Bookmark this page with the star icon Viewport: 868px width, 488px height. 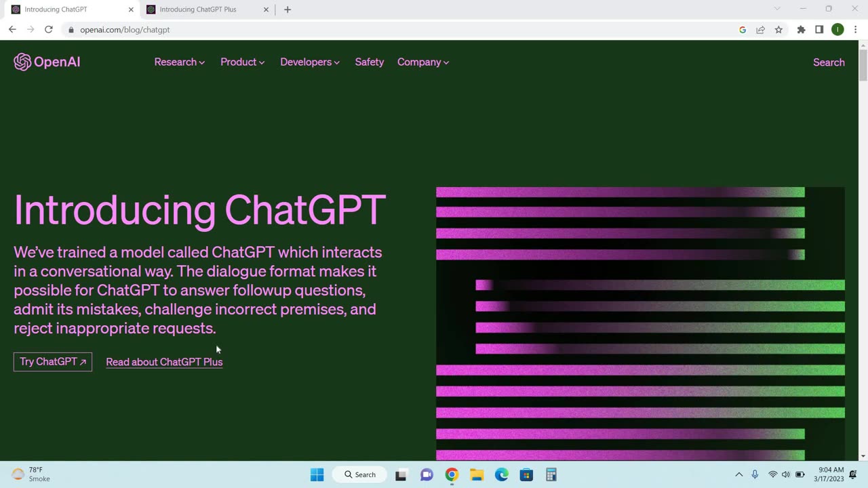click(x=778, y=30)
